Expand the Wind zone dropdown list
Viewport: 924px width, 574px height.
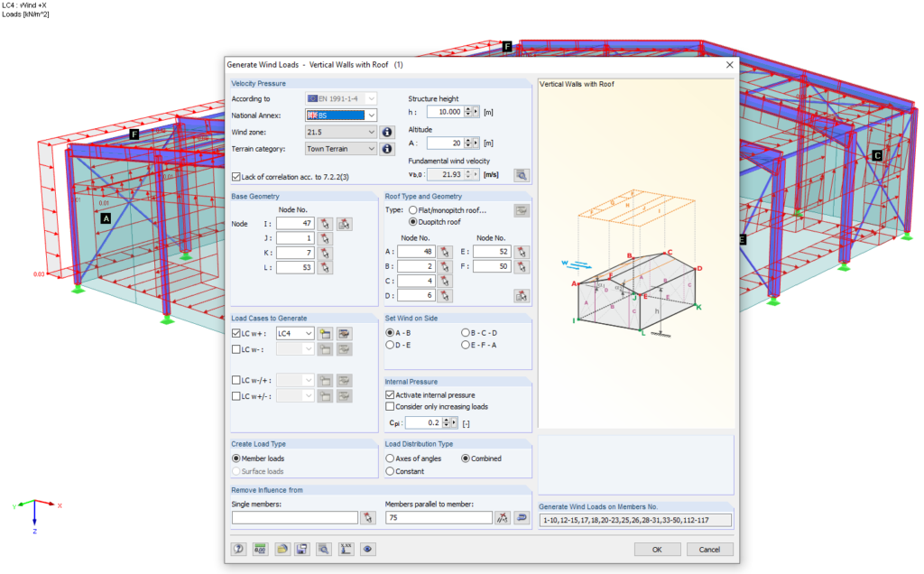[370, 132]
